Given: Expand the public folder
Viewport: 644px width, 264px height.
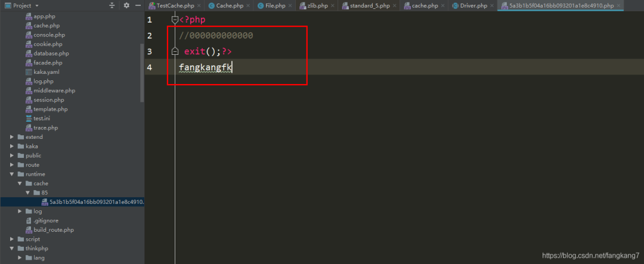Looking at the screenshot, I should [x=12, y=156].
